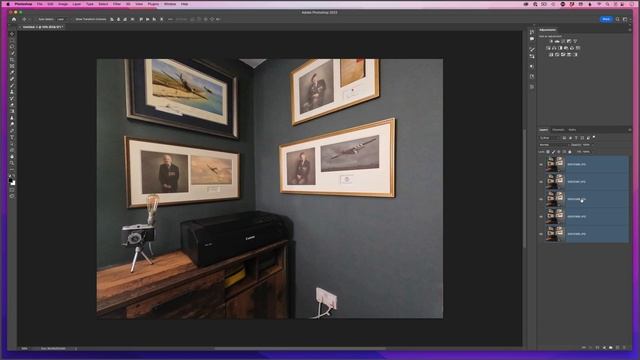Click the Curves adjustment icon

[x=563, y=41]
